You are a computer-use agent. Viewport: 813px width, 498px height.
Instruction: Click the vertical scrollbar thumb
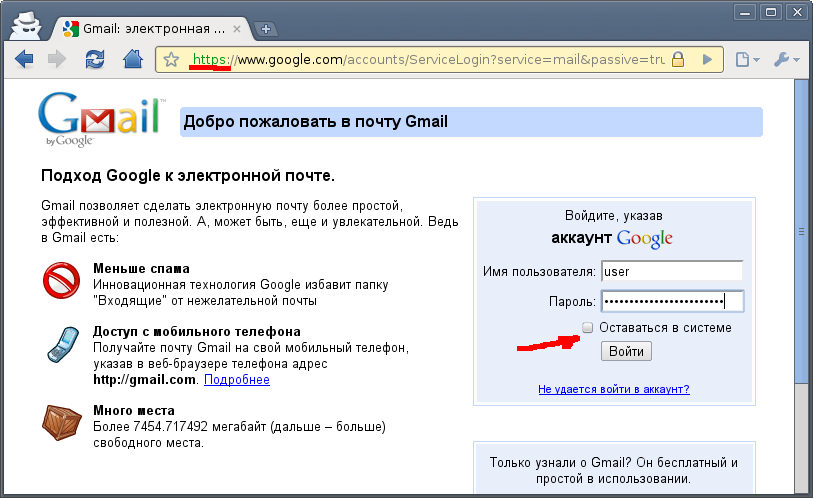[x=802, y=231]
